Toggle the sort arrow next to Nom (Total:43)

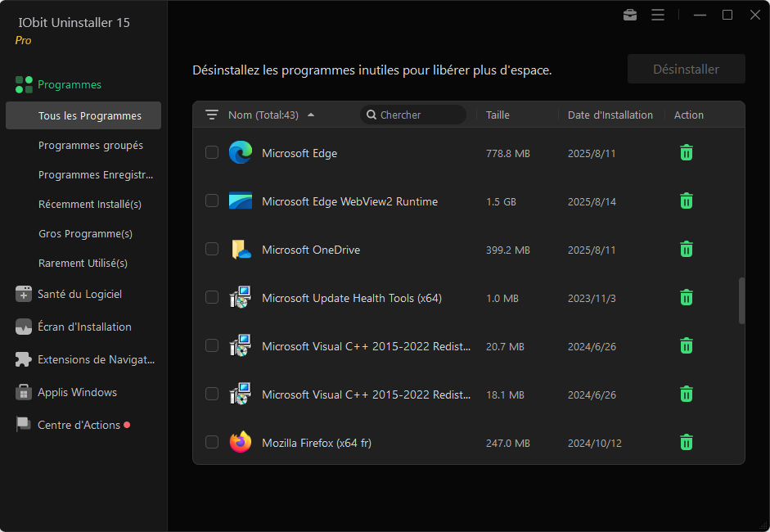[x=311, y=115]
